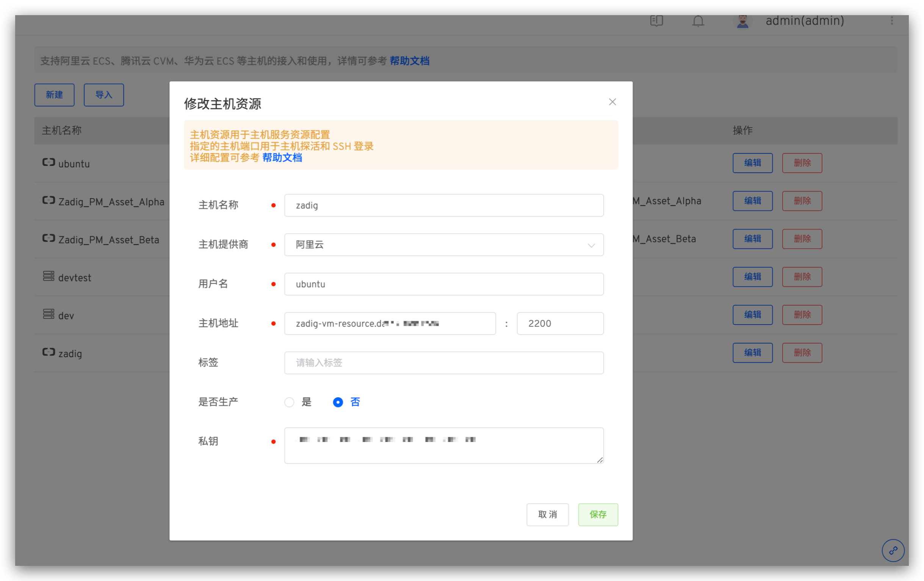
Task: Select 是 for 是否生产
Action: [289, 402]
